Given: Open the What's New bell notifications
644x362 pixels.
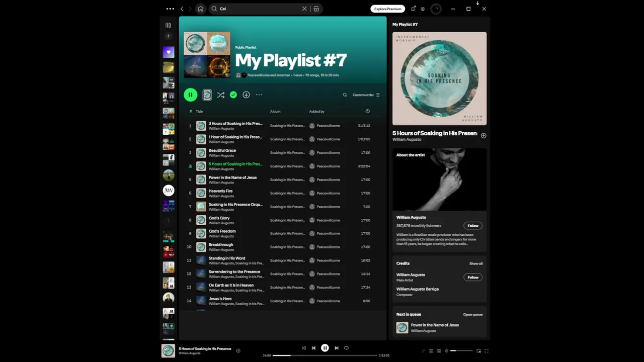Looking at the screenshot, I should tap(413, 9).
